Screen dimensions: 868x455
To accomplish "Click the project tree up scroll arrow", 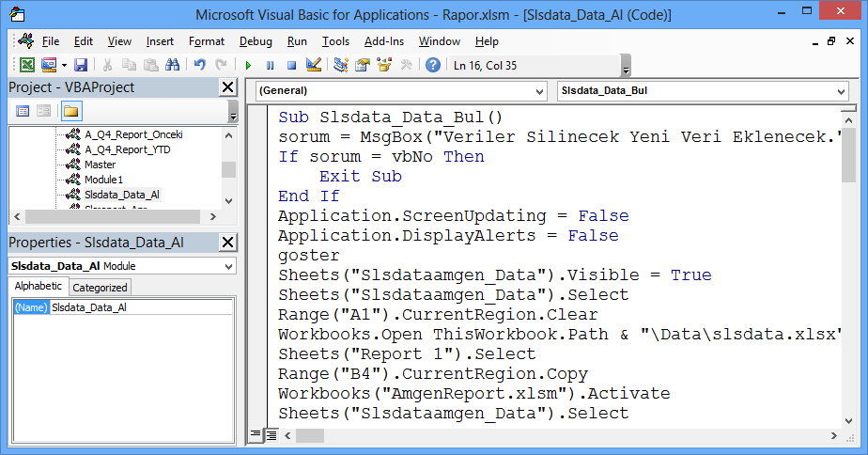I will pos(229,134).
